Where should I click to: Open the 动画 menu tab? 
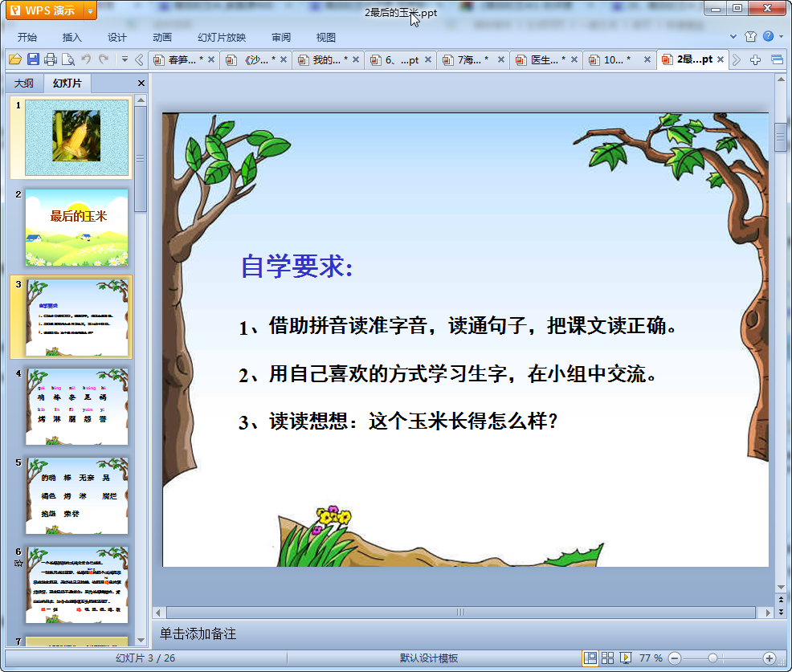coord(162,38)
